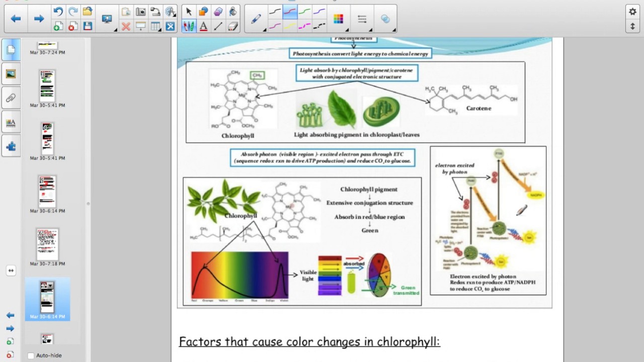This screenshot has width=644, height=362.
Task: Open the selected page thumbnail menu arrow
Action: click(50, 286)
